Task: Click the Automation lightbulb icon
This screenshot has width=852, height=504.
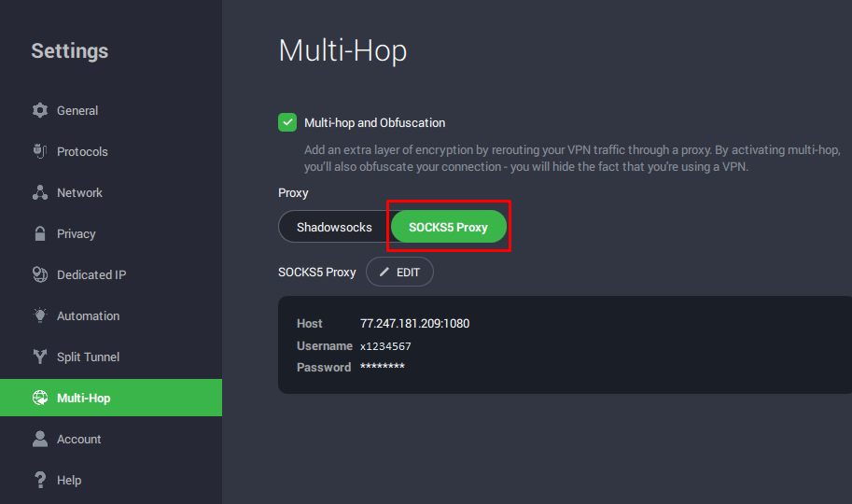Action: [x=40, y=315]
